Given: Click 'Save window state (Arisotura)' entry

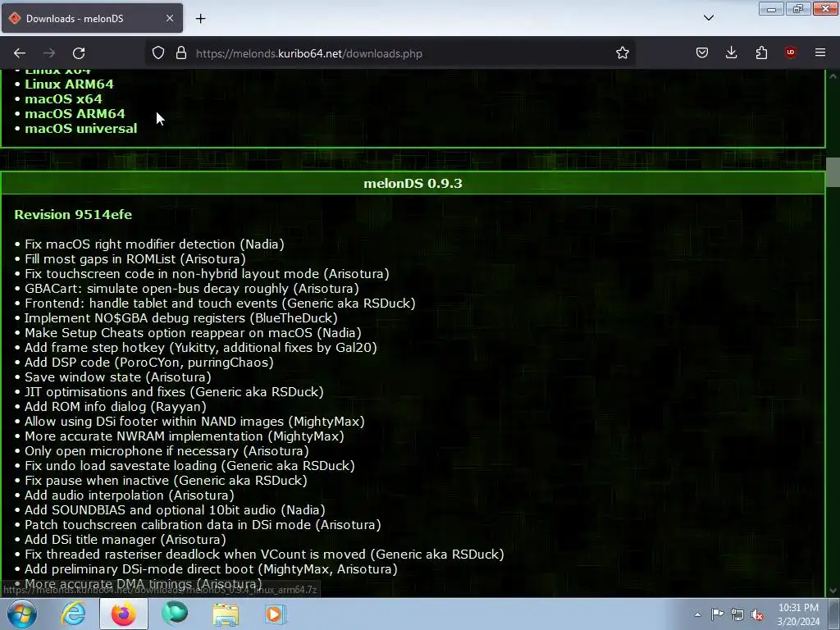Looking at the screenshot, I should tap(118, 377).
